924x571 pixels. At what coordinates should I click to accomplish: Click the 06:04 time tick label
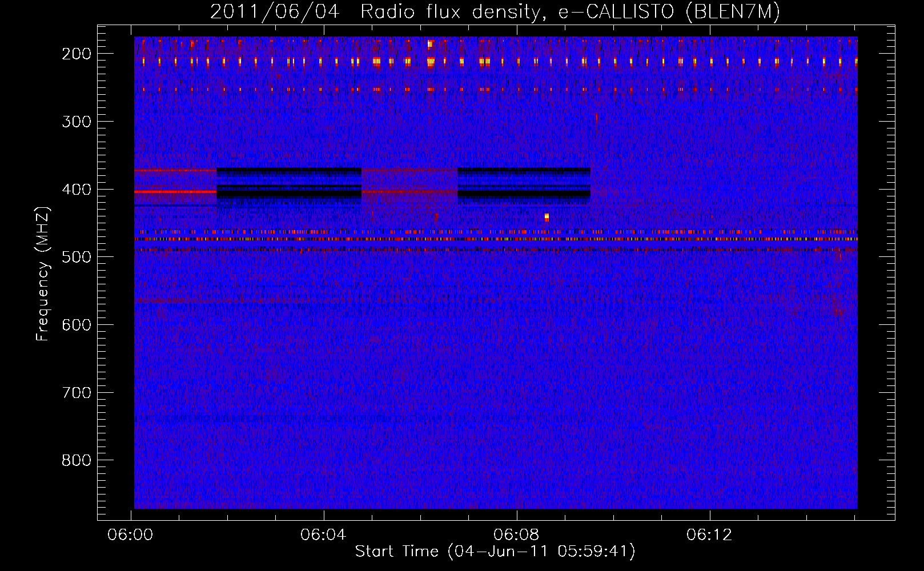pyautogui.click(x=324, y=535)
